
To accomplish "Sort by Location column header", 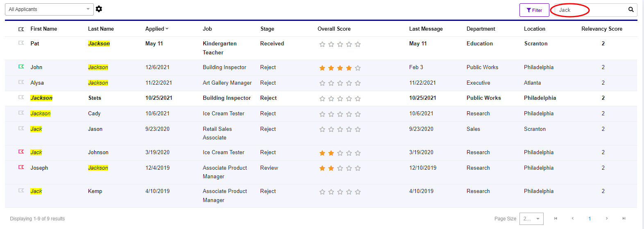I will (x=535, y=29).
